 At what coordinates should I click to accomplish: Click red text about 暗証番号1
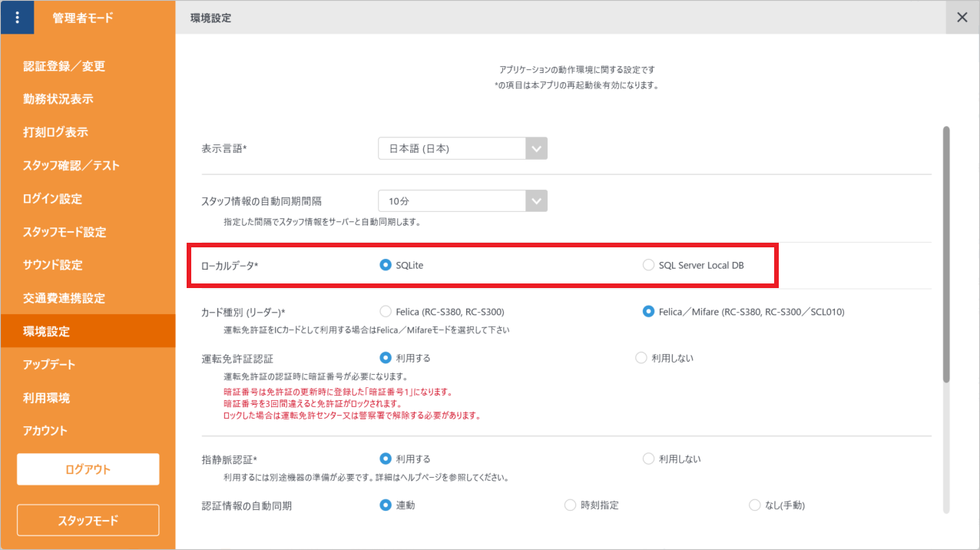tap(339, 392)
